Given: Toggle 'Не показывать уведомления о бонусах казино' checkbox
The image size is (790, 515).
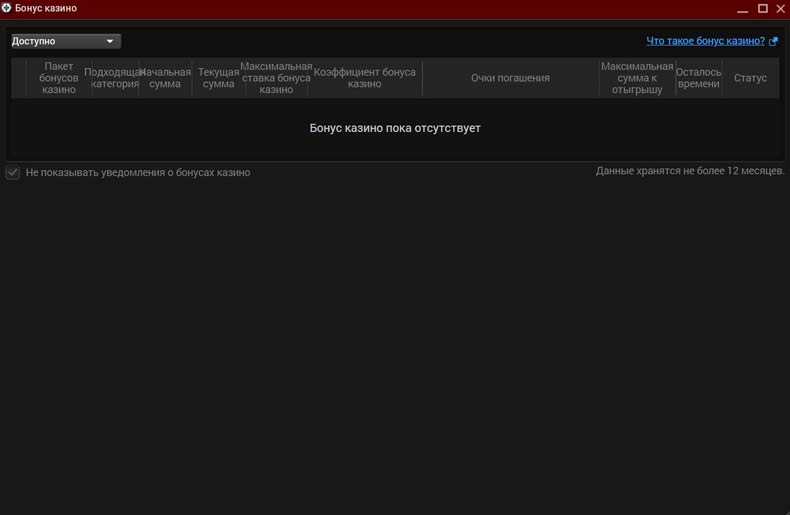Looking at the screenshot, I should pos(13,172).
